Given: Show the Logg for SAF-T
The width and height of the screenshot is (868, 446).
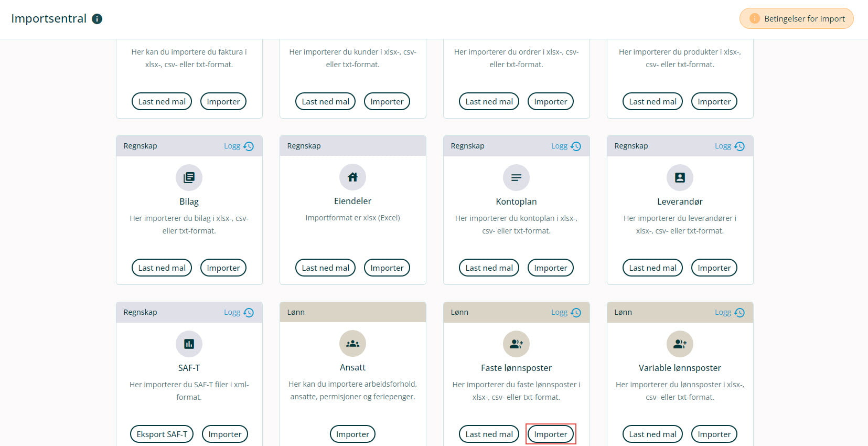Looking at the screenshot, I should 239,312.
